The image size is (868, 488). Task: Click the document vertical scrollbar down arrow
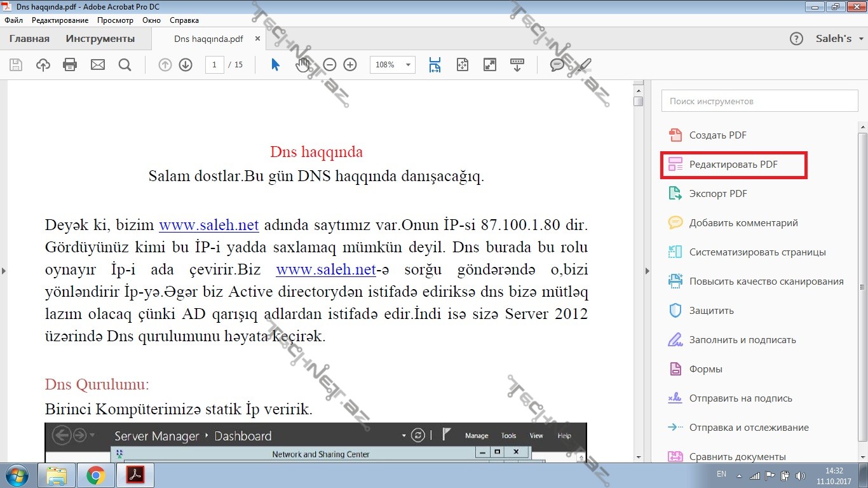coord(638,456)
